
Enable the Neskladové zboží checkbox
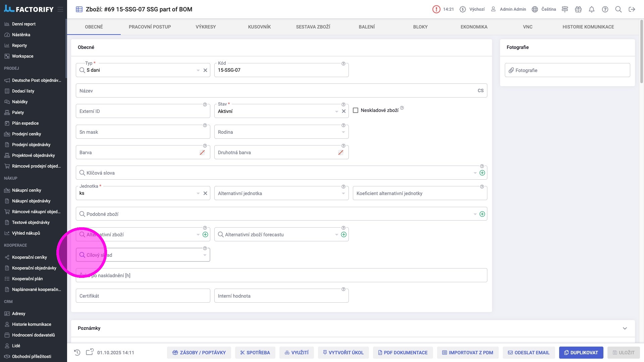(x=356, y=110)
